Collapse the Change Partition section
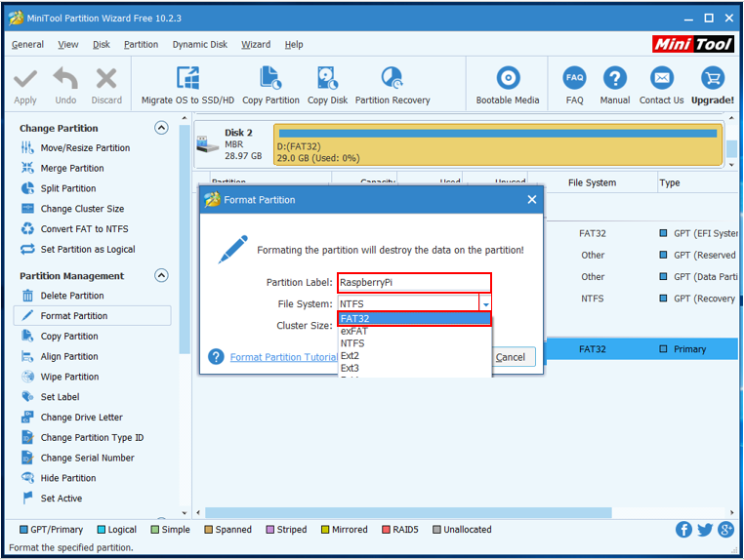 [161, 128]
